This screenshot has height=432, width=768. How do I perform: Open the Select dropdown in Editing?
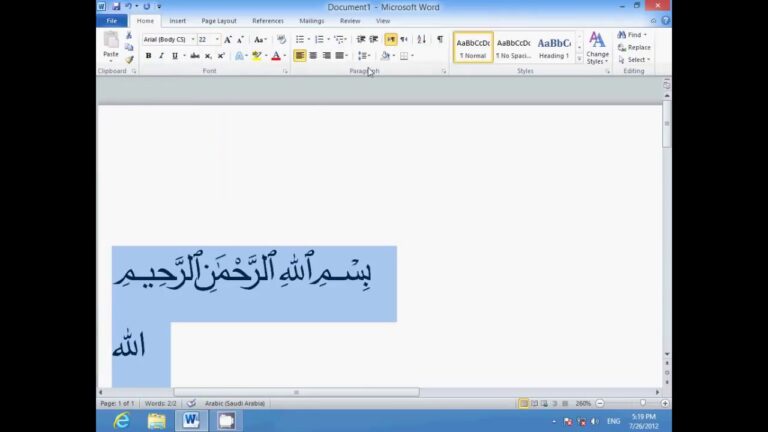point(634,60)
